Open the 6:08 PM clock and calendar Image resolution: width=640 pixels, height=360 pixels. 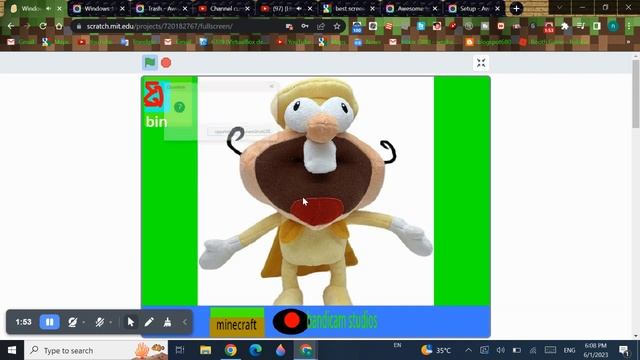[x=596, y=350]
